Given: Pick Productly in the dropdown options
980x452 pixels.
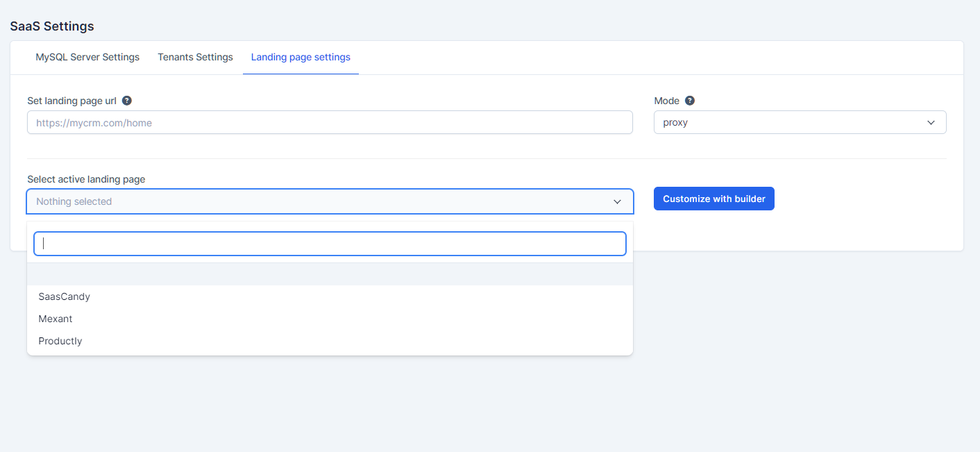Looking at the screenshot, I should tap(60, 341).
